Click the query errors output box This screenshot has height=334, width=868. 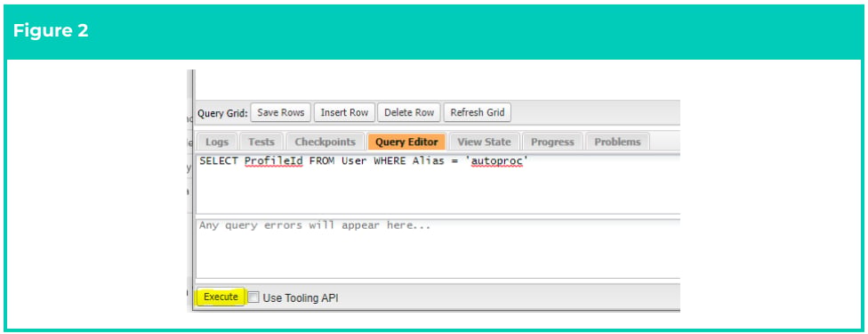[x=438, y=248]
